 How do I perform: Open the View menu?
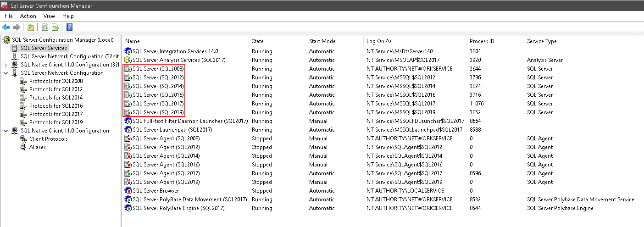pyautogui.click(x=49, y=16)
